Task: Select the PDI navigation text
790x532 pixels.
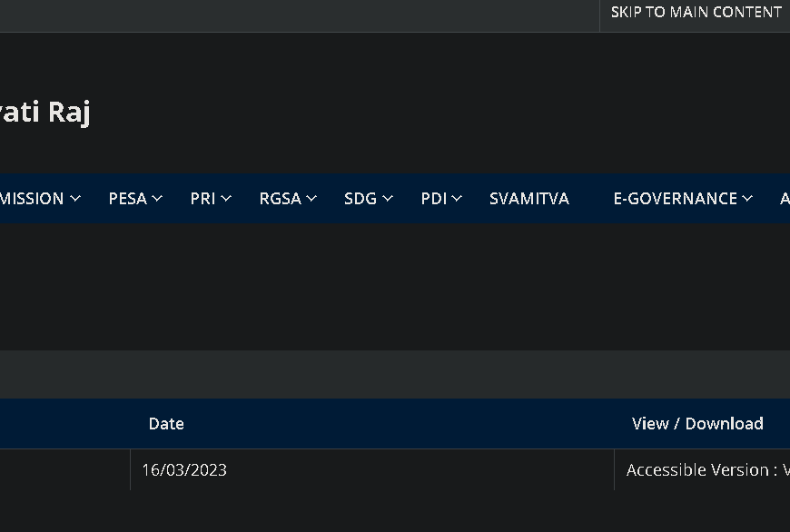Action: tap(434, 199)
